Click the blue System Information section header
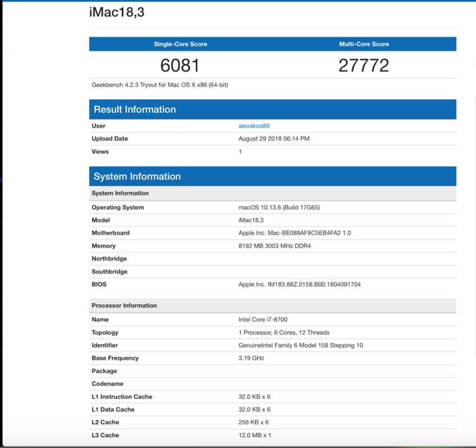Viewport: 476px width, 448px height. coord(273,176)
